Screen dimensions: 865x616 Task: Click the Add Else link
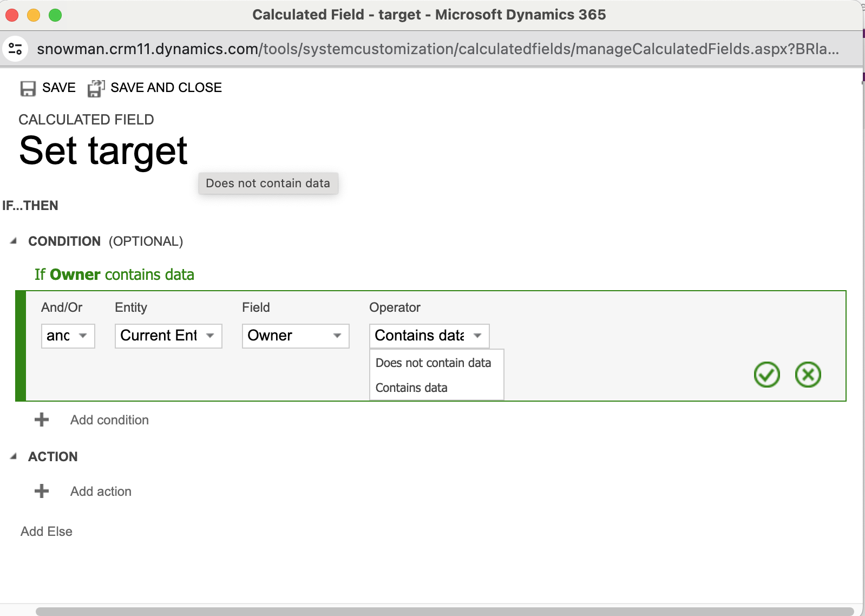[47, 532]
